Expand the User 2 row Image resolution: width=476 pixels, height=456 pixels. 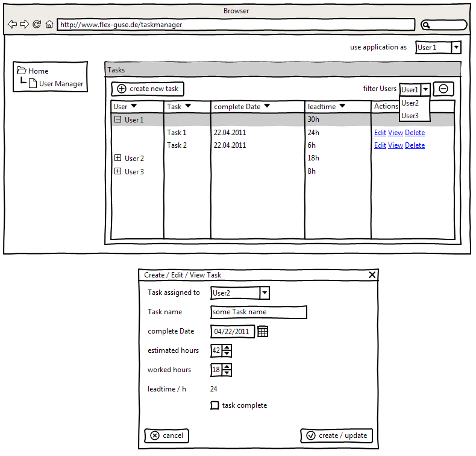(117, 158)
